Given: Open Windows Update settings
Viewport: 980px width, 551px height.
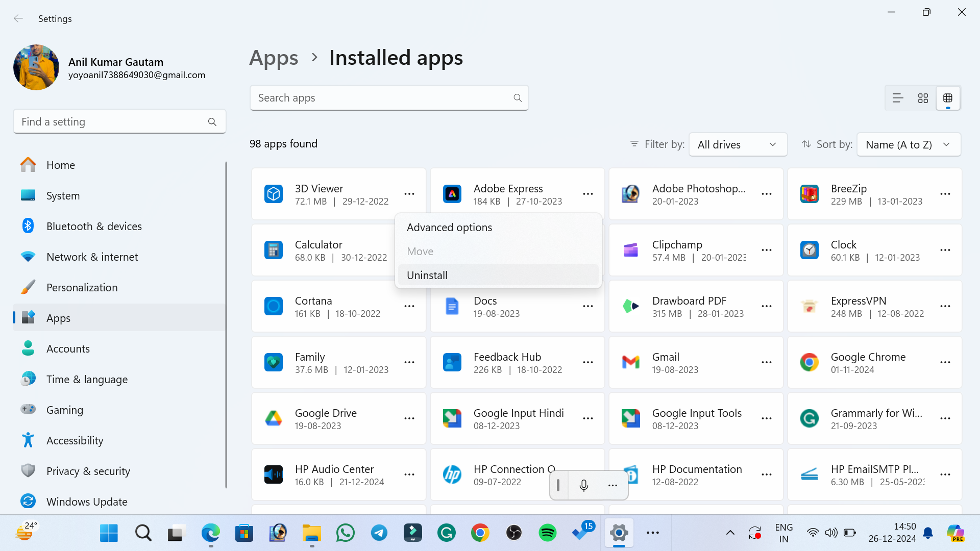Looking at the screenshot, I should [x=118, y=502].
